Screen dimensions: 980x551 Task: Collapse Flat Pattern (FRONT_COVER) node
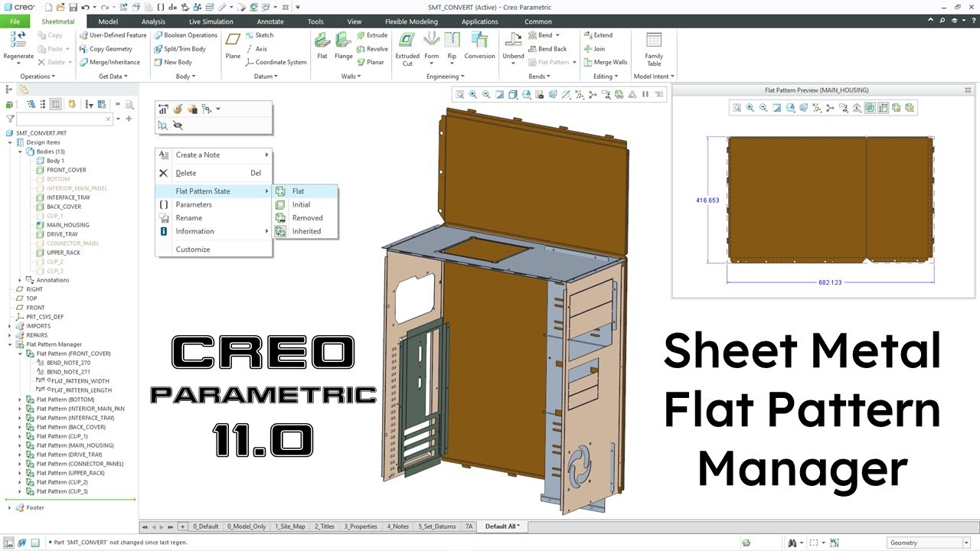21,354
